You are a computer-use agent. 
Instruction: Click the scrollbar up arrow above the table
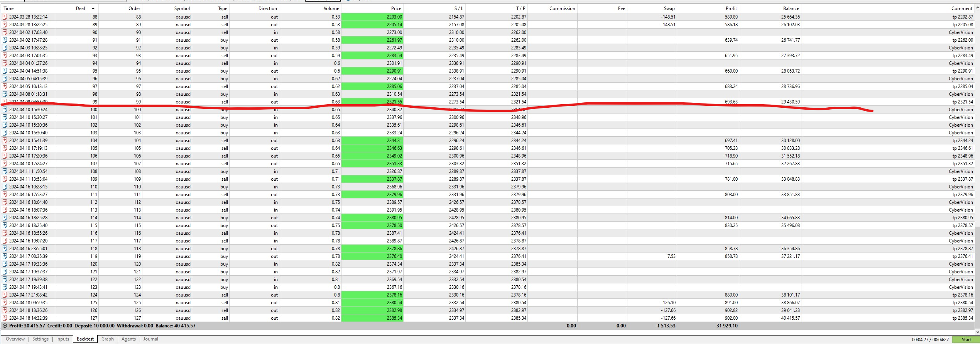[x=977, y=8]
